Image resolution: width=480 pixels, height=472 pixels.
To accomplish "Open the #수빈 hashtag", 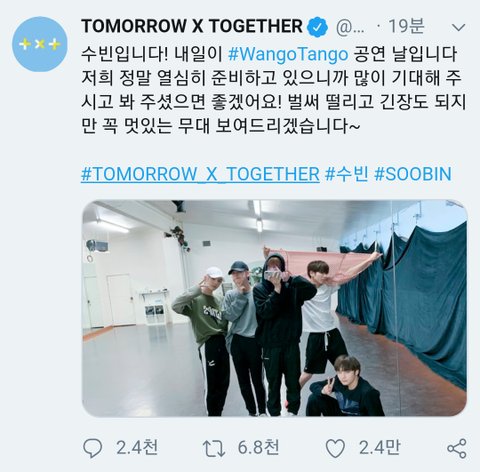I will pos(347,174).
